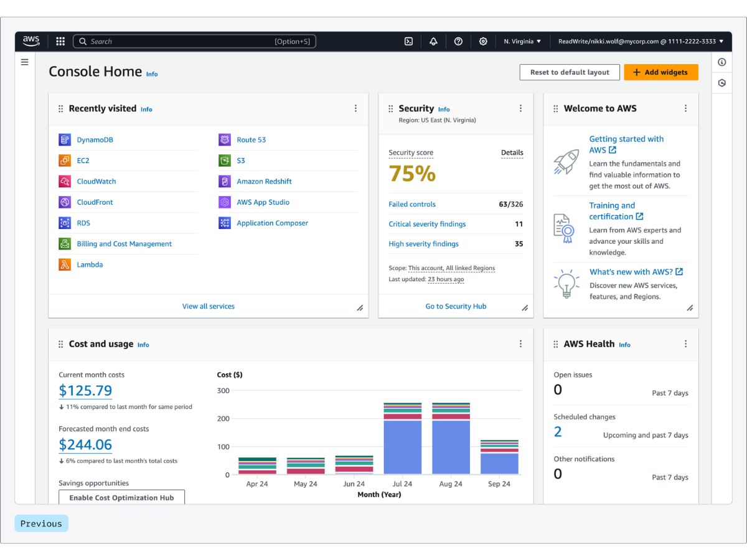747x560 pixels.
Task: Click the S3 service icon
Action: [x=225, y=161]
